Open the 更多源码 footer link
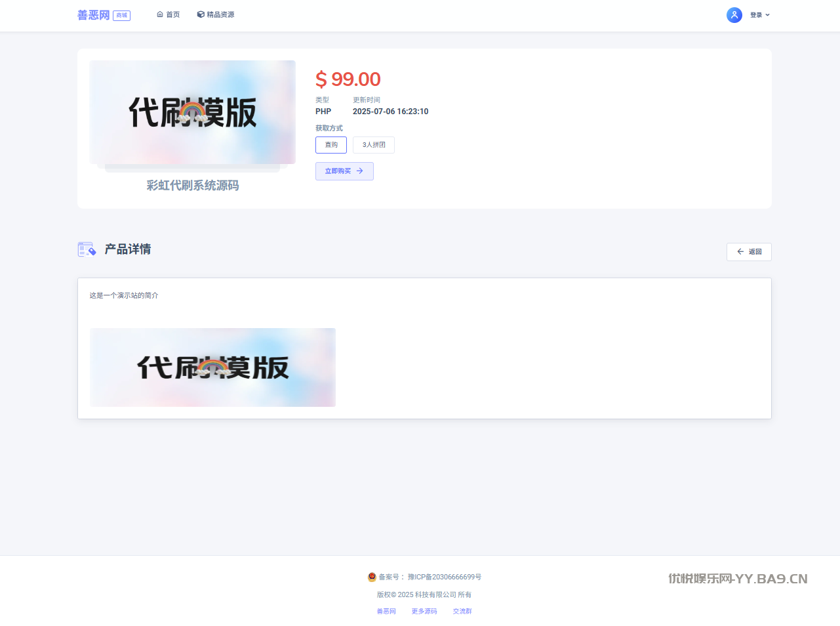 (424, 612)
